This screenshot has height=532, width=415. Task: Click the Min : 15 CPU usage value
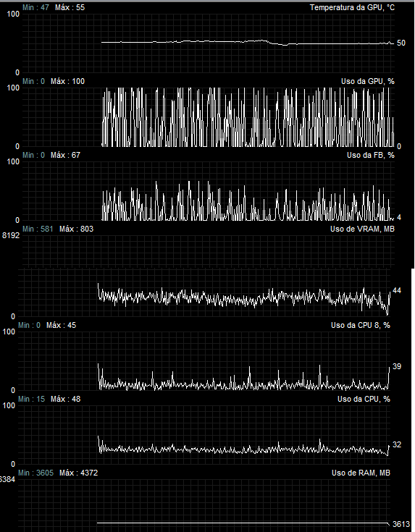pos(31,399)
